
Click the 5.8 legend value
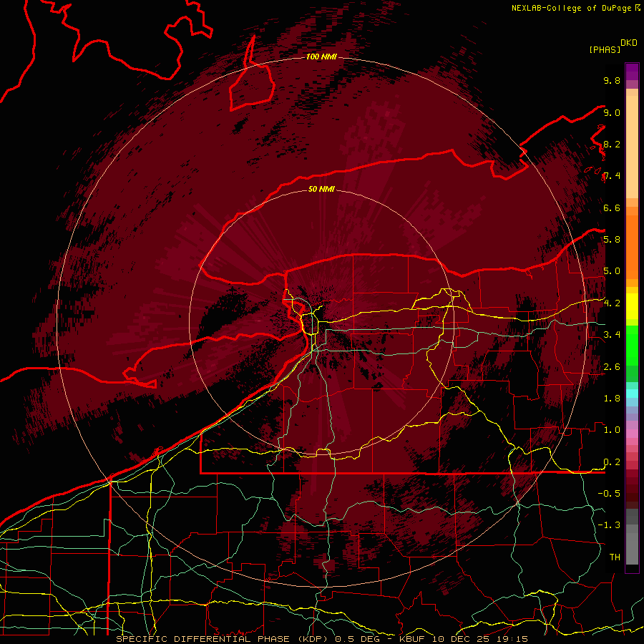point(612,240)
